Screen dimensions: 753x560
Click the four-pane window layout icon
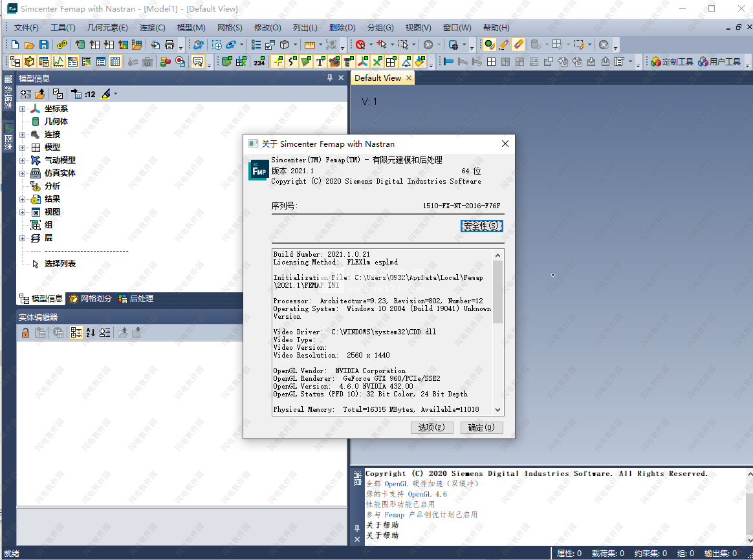pos(491,61)
